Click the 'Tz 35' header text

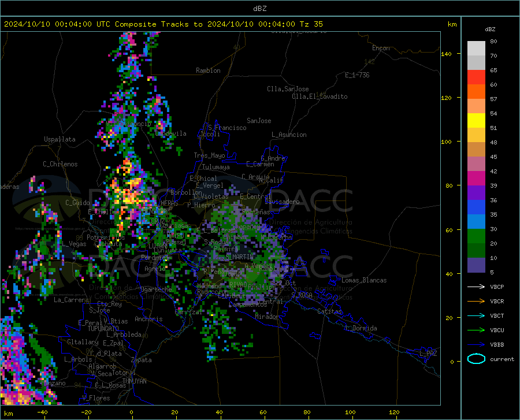pyautogui.click(x=311, y=24)
